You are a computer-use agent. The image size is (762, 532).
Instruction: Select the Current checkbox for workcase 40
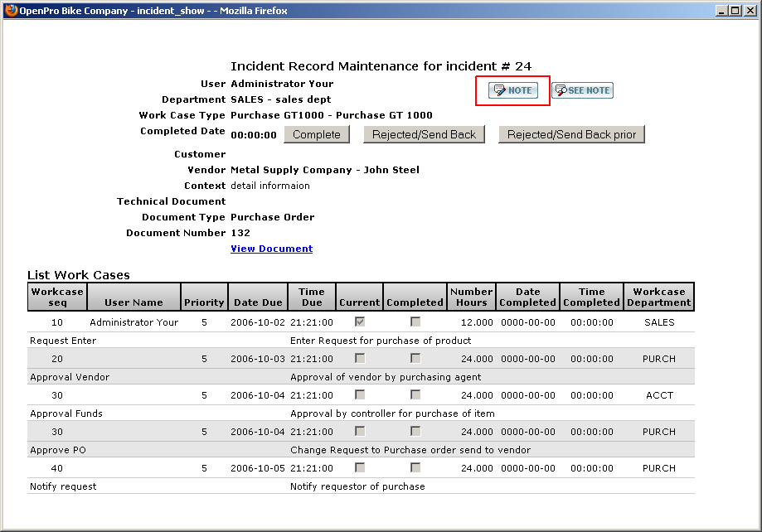(x=360, y=467)
